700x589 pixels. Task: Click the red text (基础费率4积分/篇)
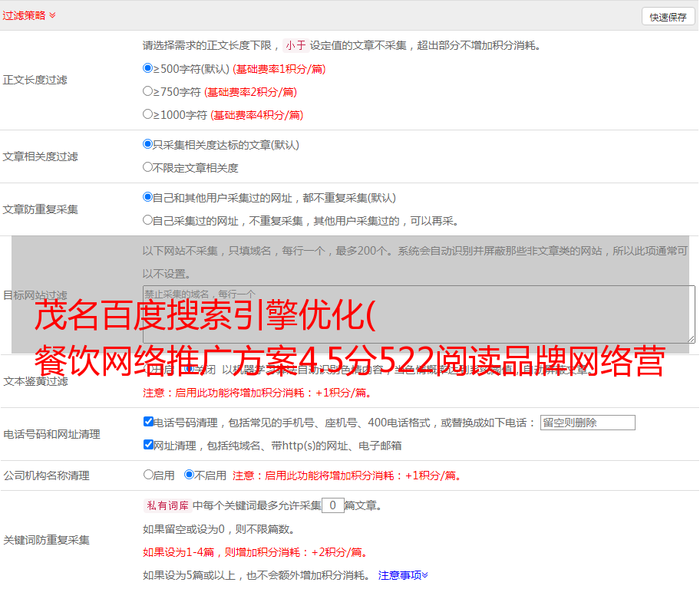tap(256, 115)
